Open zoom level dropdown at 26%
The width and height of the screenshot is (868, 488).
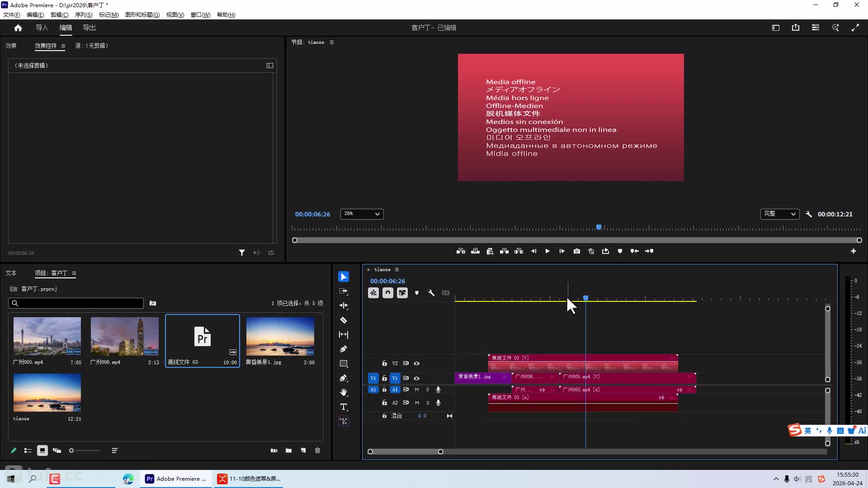(x=362, y=214)
